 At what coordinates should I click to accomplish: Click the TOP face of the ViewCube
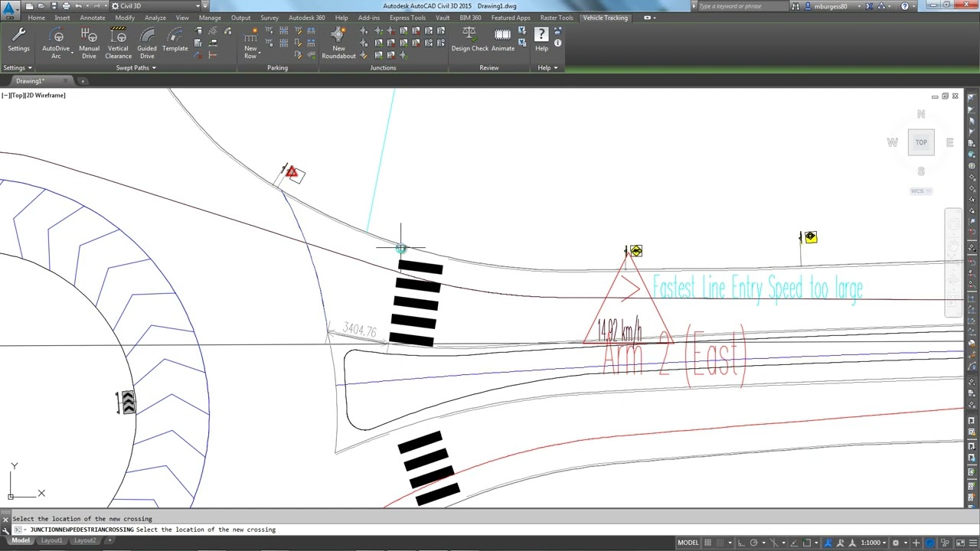point(921,142)
